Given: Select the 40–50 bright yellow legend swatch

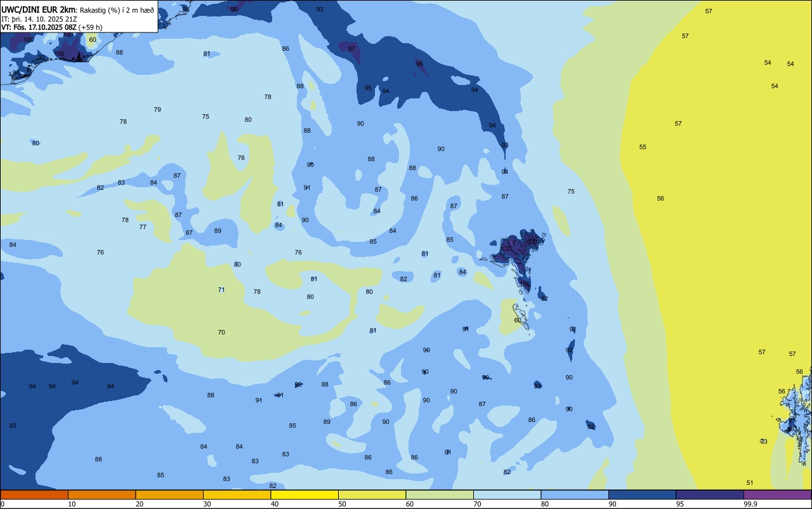Looking at the screenshot, I should point(304,494).
